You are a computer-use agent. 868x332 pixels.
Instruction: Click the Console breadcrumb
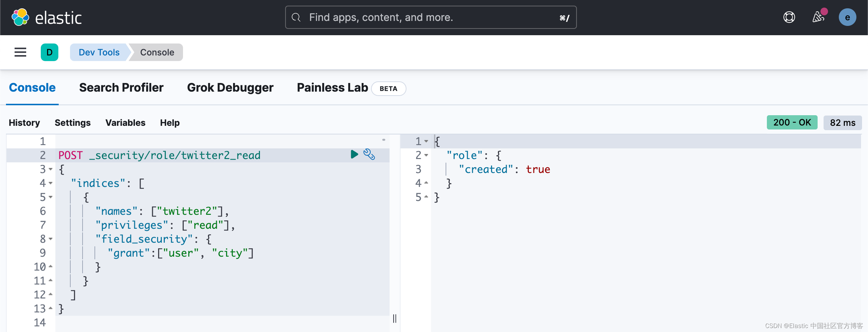[x=157, y=52]
